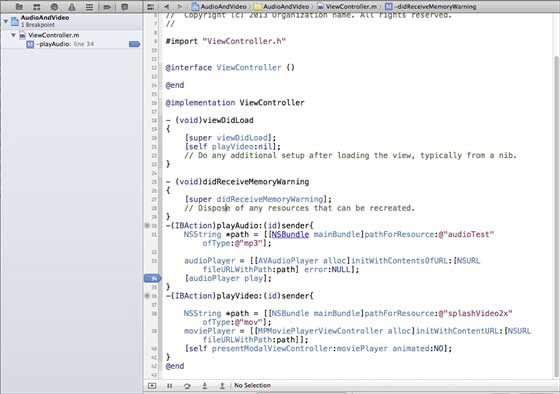Click the Step Into debug icon

click(205, 386)
